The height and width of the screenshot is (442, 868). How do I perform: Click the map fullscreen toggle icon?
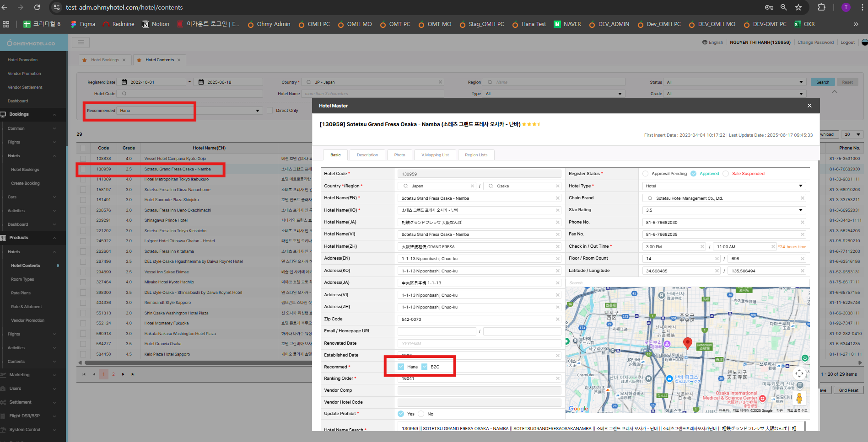point(799,373)
